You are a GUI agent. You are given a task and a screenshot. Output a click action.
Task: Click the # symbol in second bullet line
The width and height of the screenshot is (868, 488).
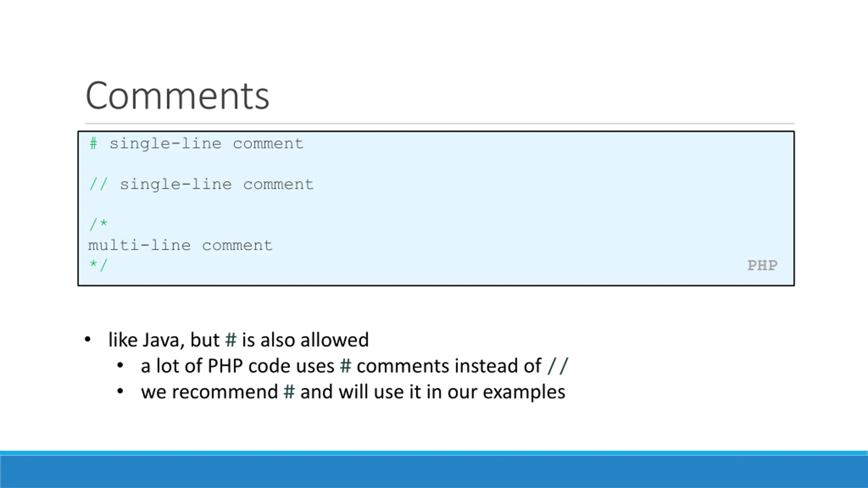346,366
